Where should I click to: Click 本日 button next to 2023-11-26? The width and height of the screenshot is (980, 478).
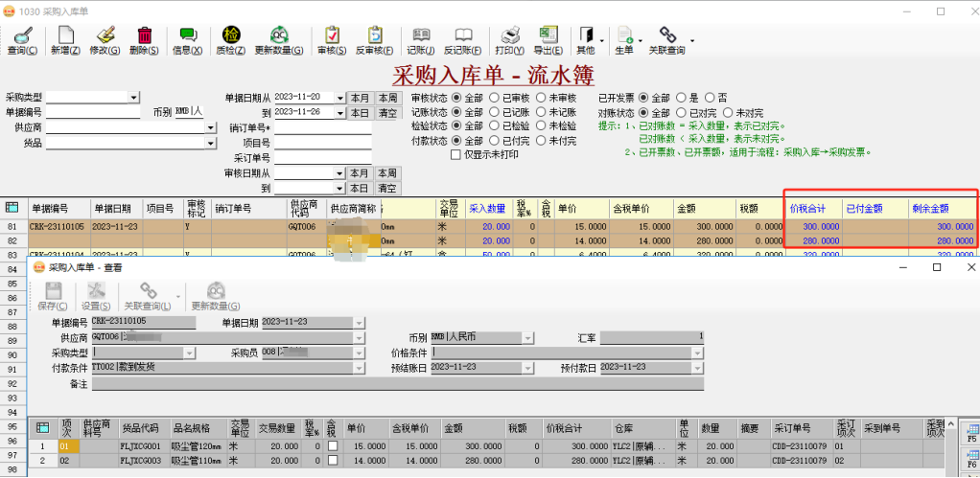tap(360, 113)
